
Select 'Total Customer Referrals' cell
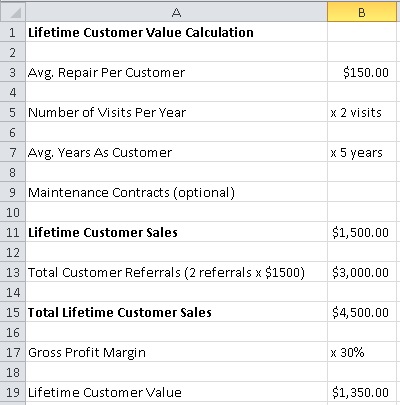(176, 272)
